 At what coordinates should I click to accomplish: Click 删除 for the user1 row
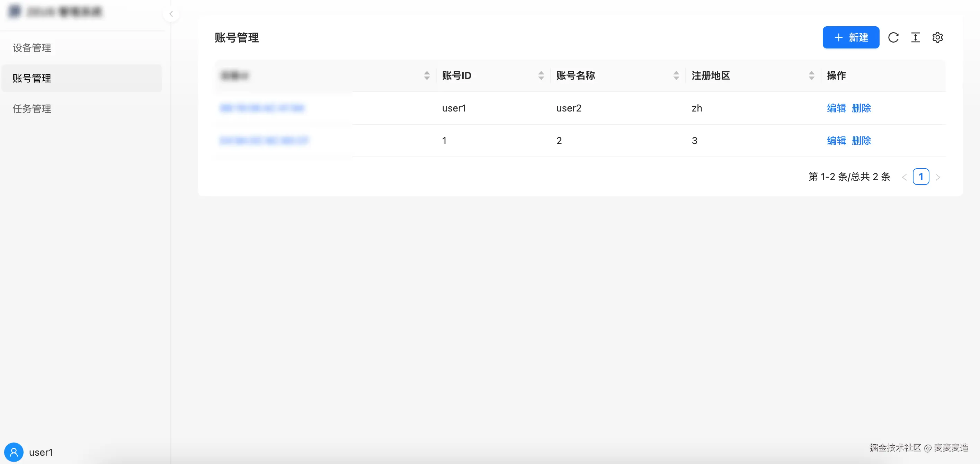[x=861, y=108]
